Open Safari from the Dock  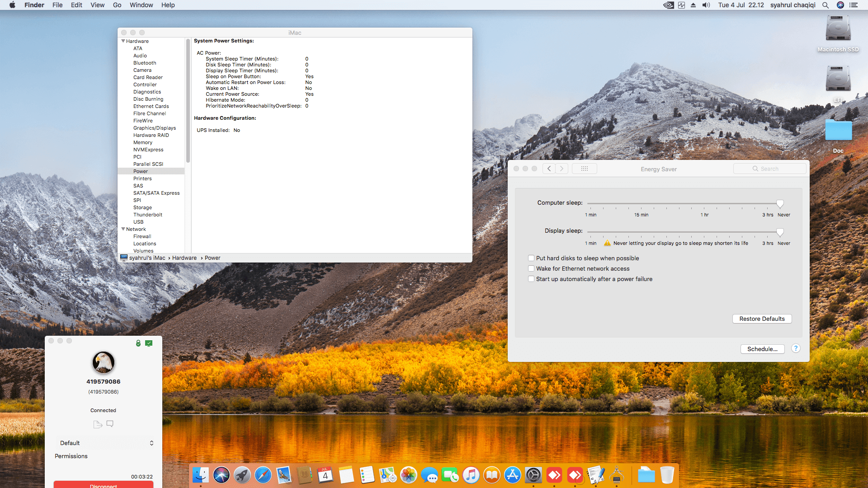263,475
